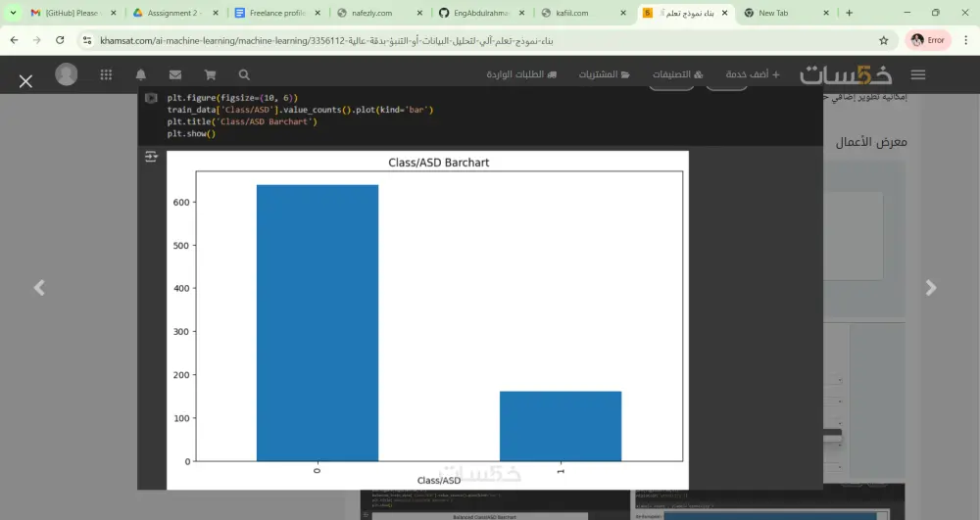The height and width of the screenshot is (520, 980).
Task: Click the output toggle icon beside the chart
Action: [x=151, y=157]
